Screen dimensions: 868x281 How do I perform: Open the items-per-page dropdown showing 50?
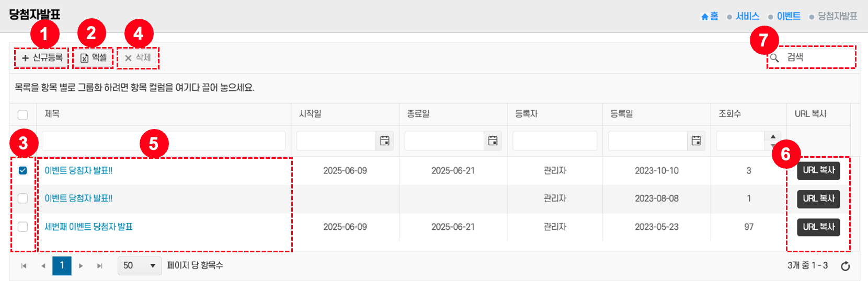pos(139,266)
